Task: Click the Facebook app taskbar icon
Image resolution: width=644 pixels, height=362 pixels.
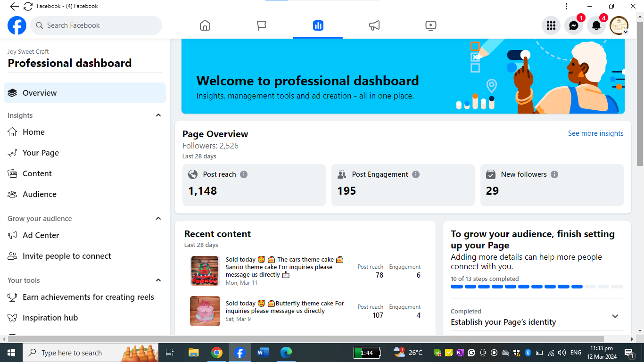Action: point(240,353)
